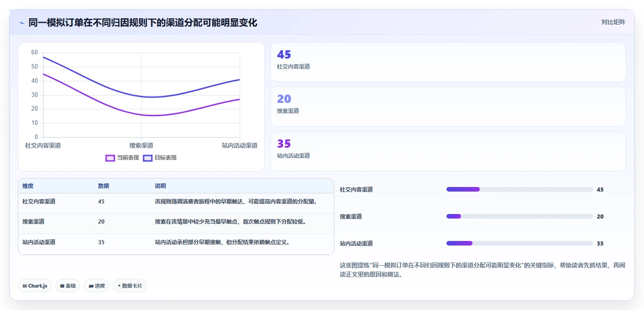Select table cell 社交内容渠道
This screenshot has height=310, width=644.
39,201
